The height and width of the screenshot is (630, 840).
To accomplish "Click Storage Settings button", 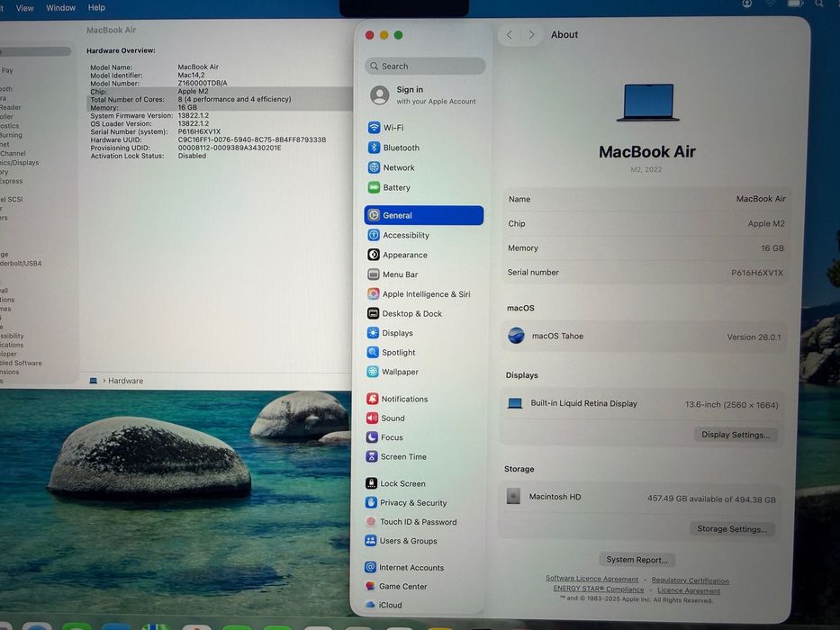I will 732,529.
